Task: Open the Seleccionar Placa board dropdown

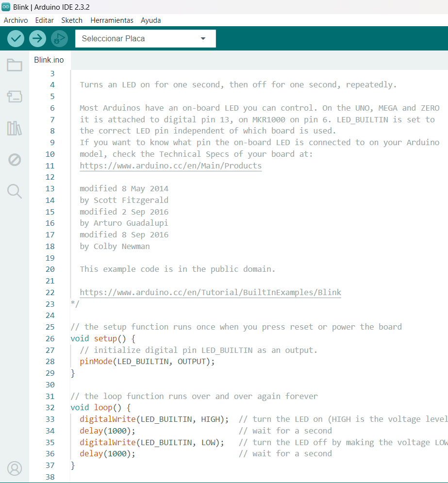Action: tap(145, 38)
